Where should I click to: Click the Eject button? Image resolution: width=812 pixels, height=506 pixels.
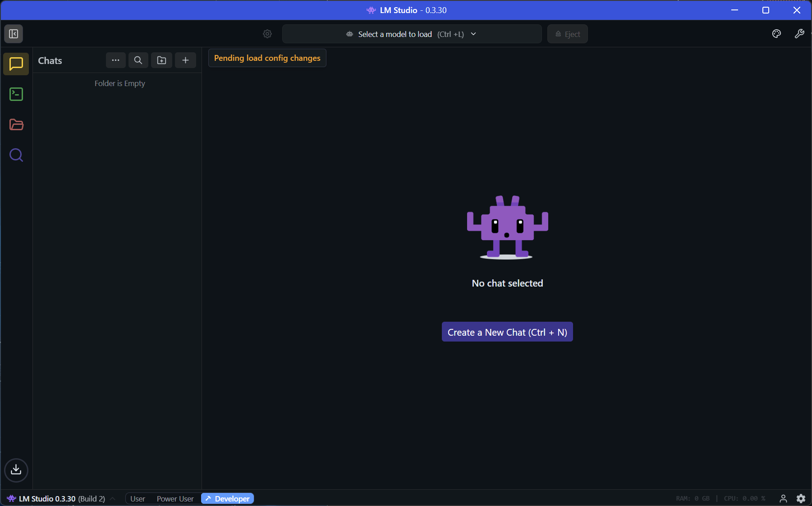568,34
